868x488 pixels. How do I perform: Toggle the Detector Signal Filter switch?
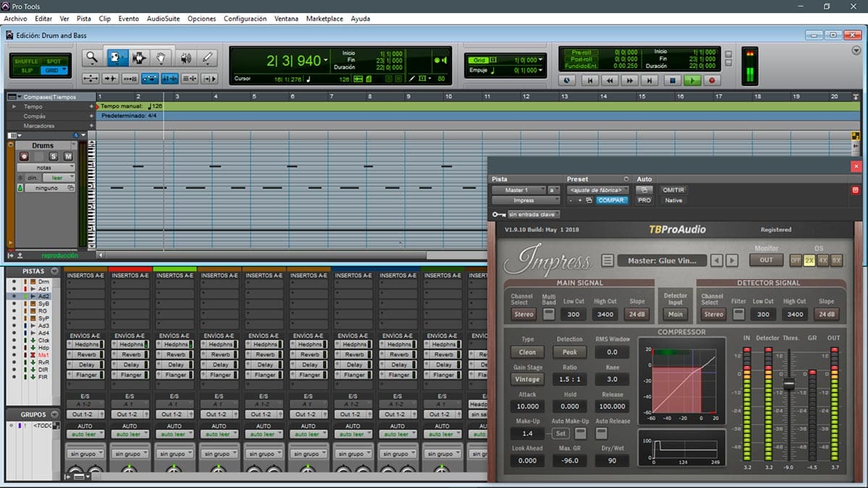pos(738,314)
